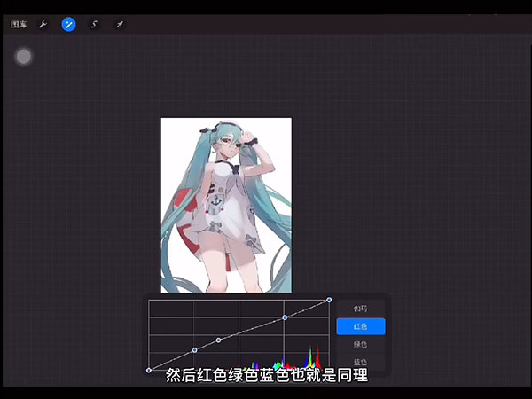Click the top-right curve endpoint

pyautogui.click(x=329, y=300)
